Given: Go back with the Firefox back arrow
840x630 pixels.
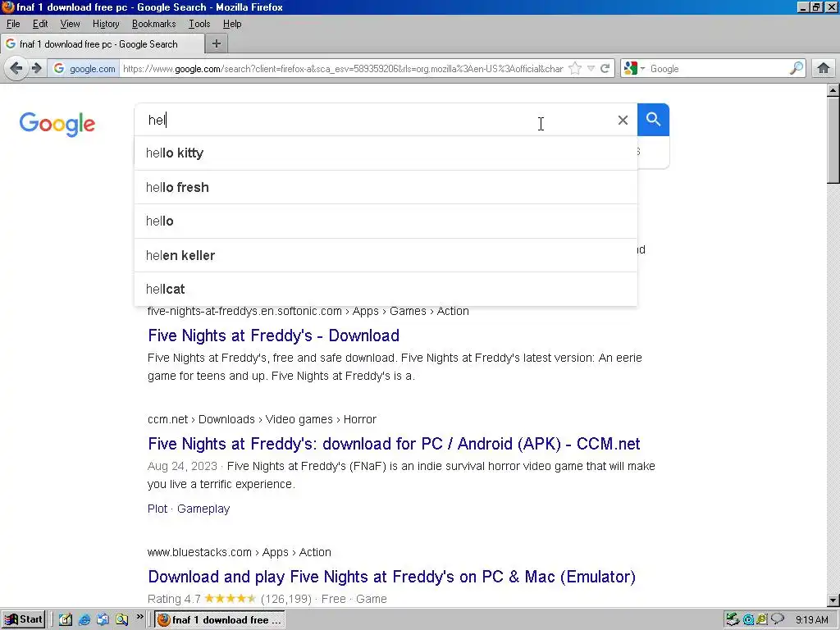Looking at the screenshot, I should pyautogui.click(x=16, y=69).
